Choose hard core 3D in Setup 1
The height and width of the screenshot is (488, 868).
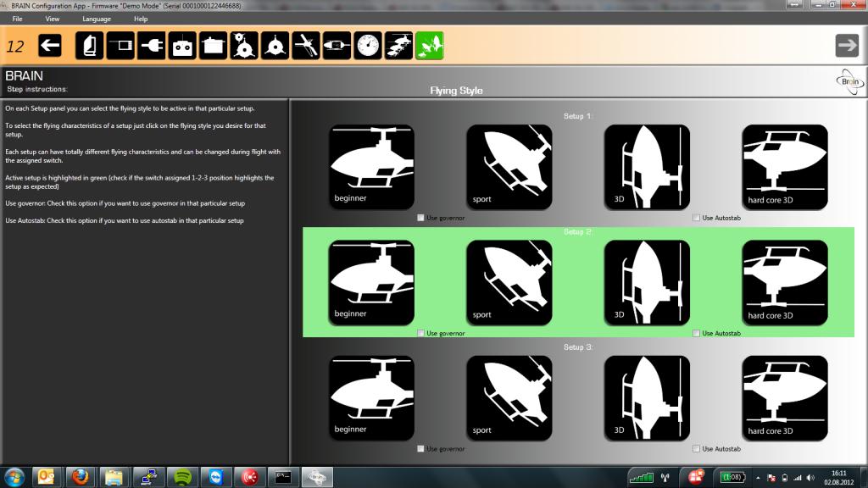point(784,167)
